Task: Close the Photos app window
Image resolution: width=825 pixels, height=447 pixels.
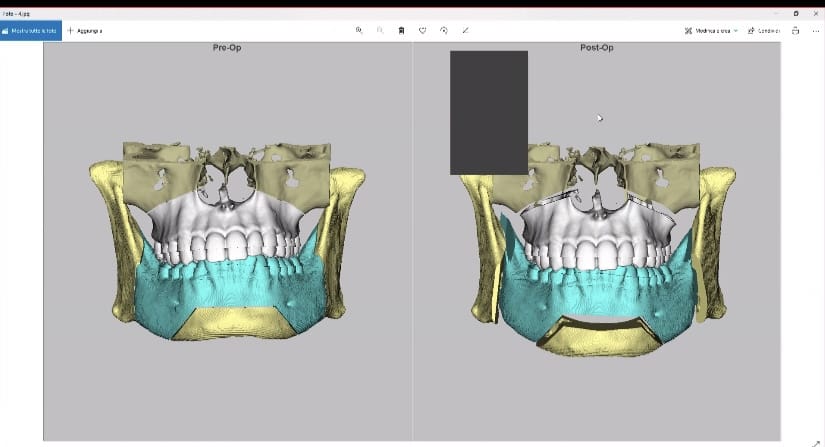Action: click(815, 13)
